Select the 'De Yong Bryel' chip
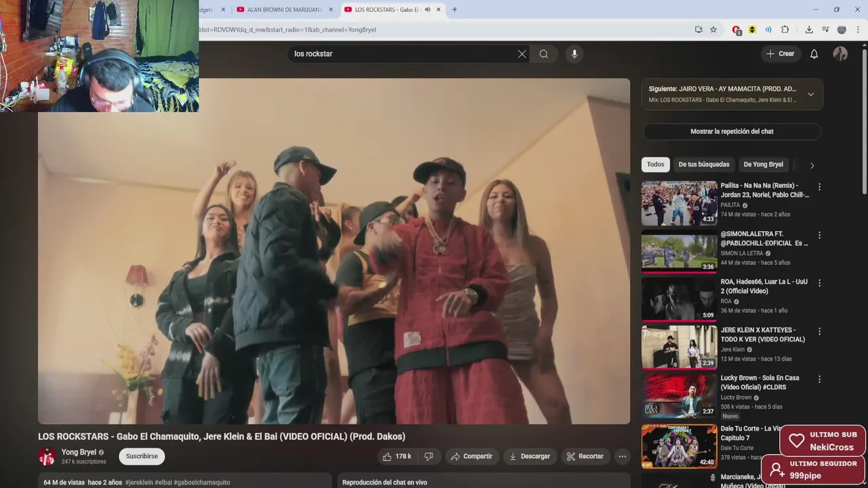The width and height of the screenshot is (868, 488). [x=763, y=165]
